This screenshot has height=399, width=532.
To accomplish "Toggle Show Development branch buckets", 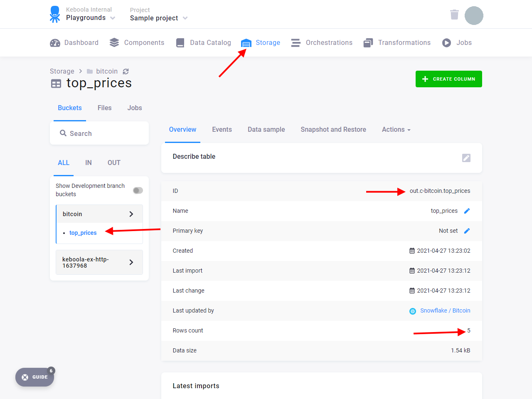I will (138, 190).
